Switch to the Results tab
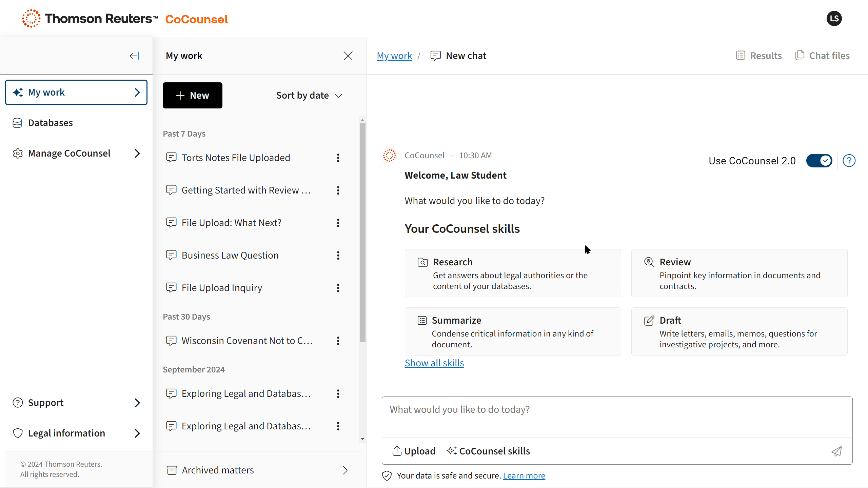This screenshot has height=488, width=868. [759, 56]
